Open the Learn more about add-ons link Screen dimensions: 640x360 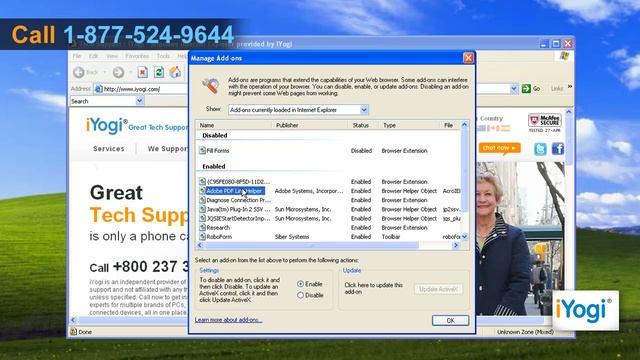click(228, 320)
